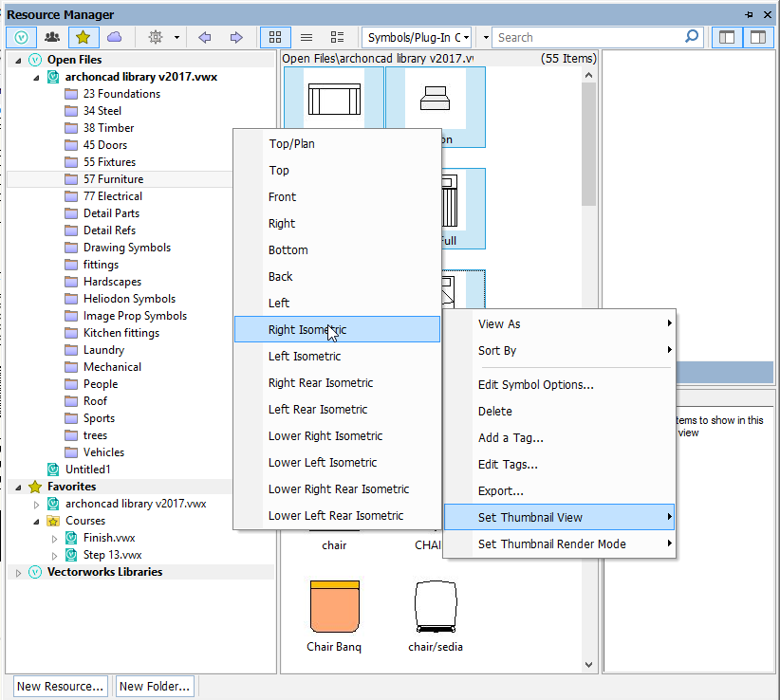Collapse the archoncad library v2017.vwx tree
The height and width of the screenshot is (700, 780).
pyautogui.click(x=35, y=76)
